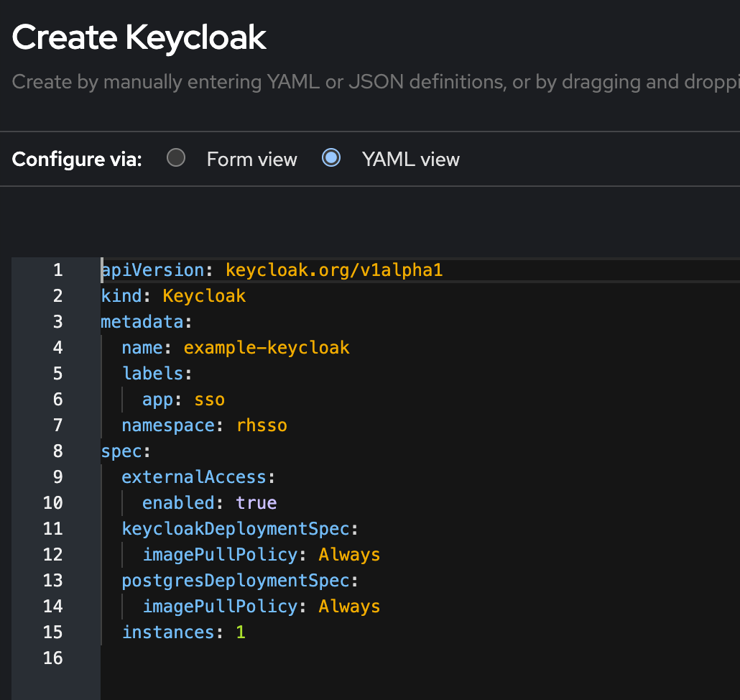The width and height of the screenshot is (740, 700).
Task: Click the postgresDeploymentSpec key
Action: click(x=236, y=581)
